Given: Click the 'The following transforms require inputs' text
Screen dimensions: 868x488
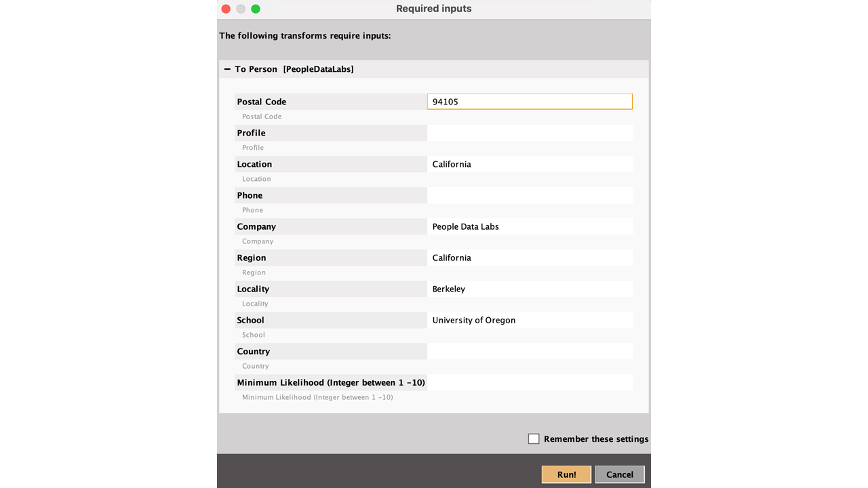Looking at the screenshot, I should pyautogui.click(x=305, y=35).
